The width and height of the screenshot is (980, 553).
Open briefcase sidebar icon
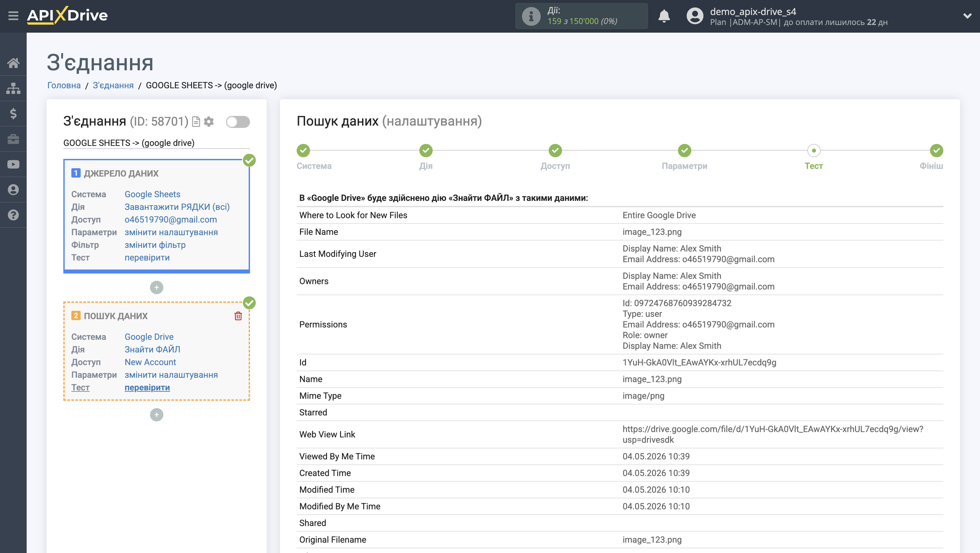13,139
